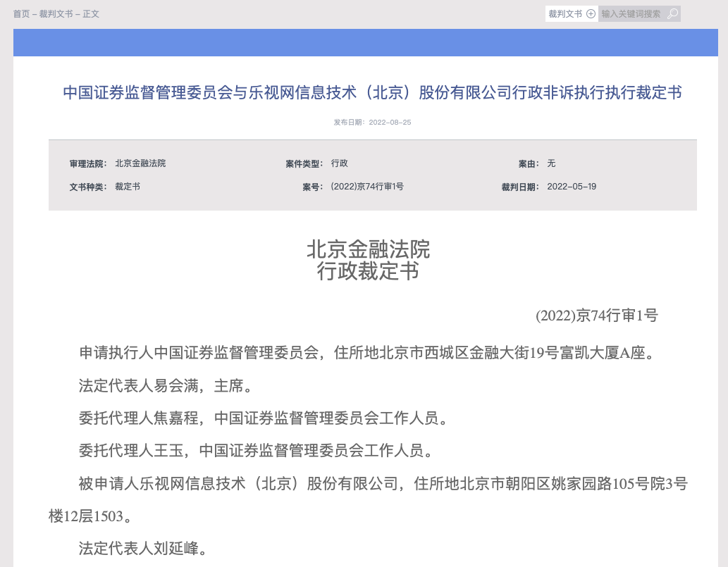
Task: Click the line 委托代理人焦嘉程
Action: [x=264, y=418]
